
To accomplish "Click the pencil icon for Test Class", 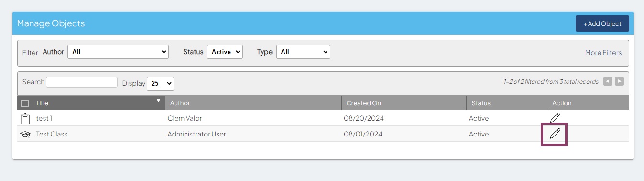I will click(555, 134).
